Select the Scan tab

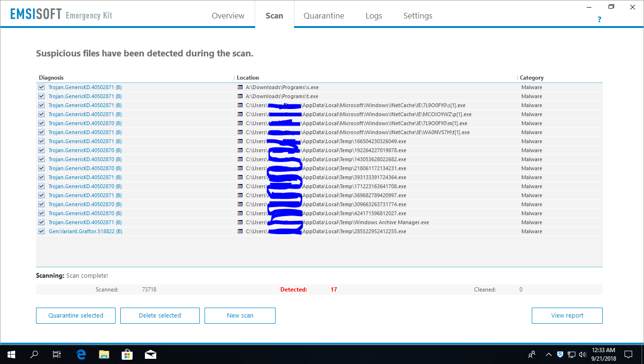[x=274, y=16]
